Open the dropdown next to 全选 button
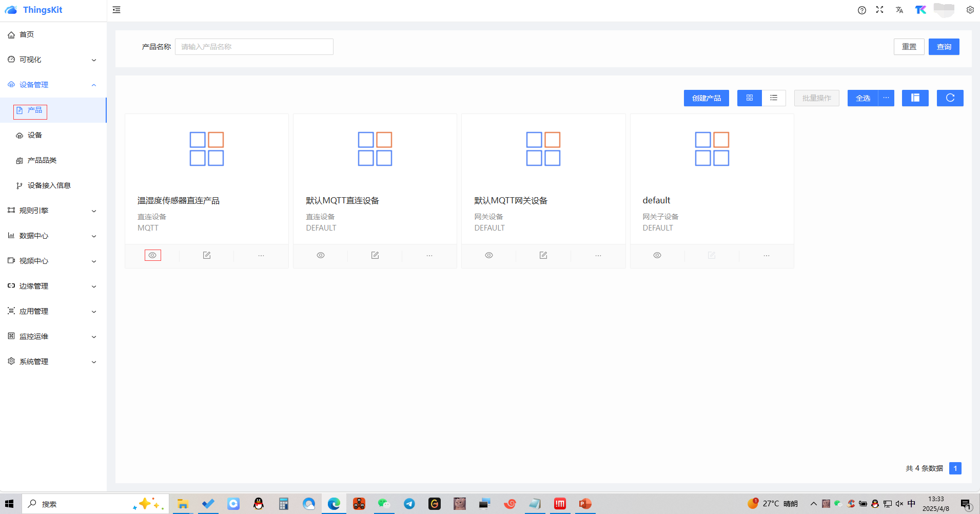The width and height of the screenshot is (980, 514). coord(886,98)
